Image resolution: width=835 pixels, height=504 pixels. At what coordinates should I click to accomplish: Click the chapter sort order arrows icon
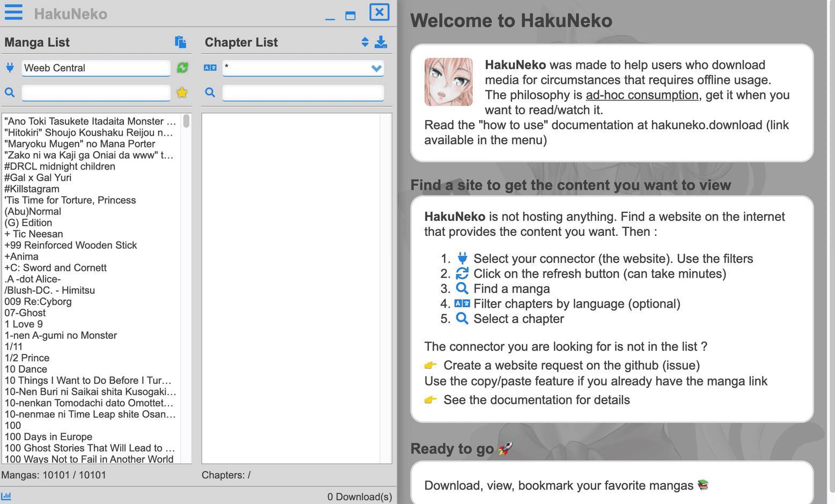365,42
